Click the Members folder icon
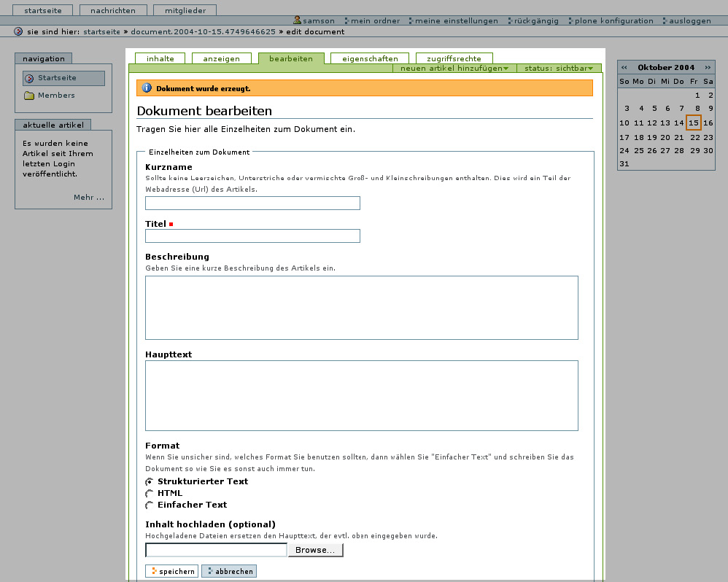 point(29,96)
